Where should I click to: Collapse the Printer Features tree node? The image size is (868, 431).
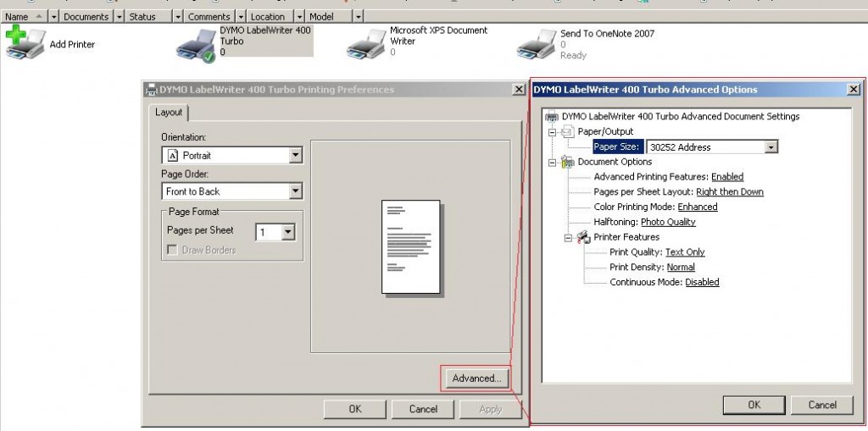[x=568, y=238]
